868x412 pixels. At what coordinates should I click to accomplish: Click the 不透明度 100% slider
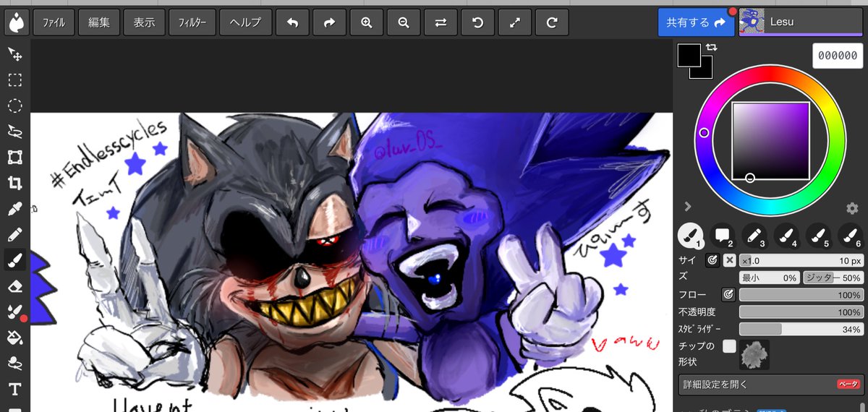(x=801, y=312)
